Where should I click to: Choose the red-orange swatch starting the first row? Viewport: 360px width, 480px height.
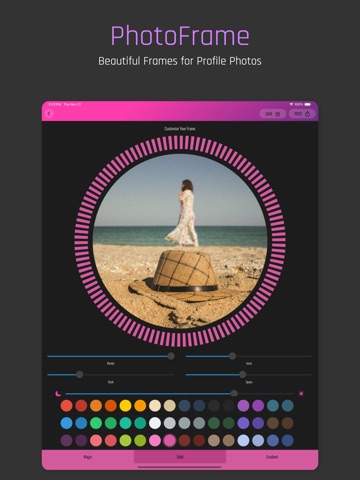[x=66, y=406]
